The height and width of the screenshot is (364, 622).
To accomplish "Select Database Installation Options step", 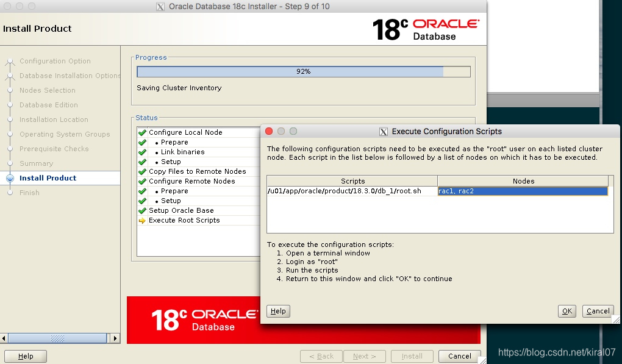I will pyautogui.click(x=70, y=76).
